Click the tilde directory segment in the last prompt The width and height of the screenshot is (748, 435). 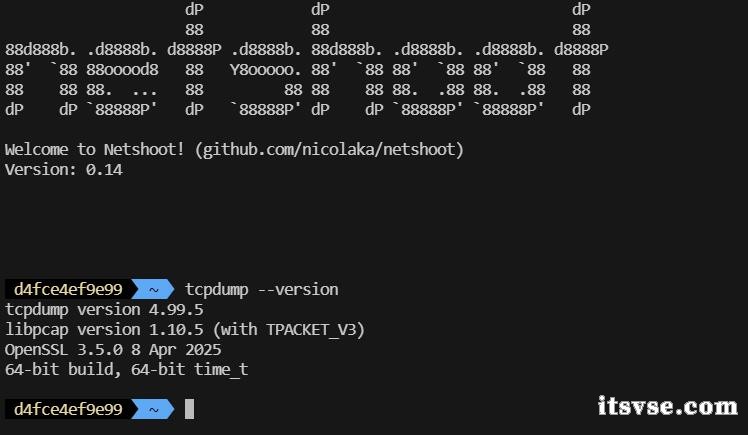tap(153, 409)
